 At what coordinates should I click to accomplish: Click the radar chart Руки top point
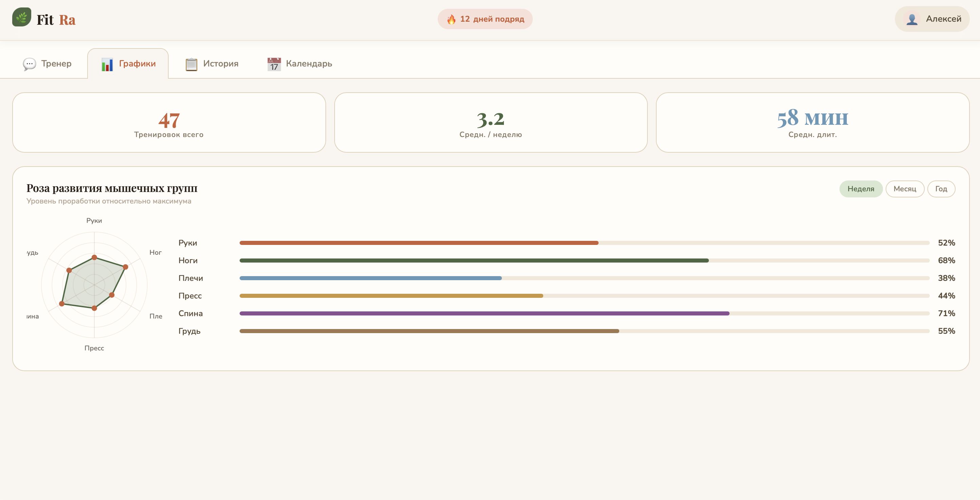94,257
